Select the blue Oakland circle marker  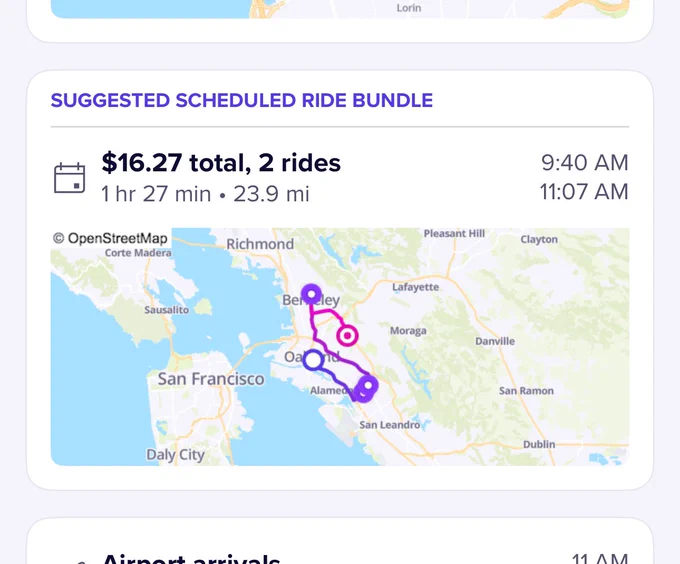tap(313, 360)
